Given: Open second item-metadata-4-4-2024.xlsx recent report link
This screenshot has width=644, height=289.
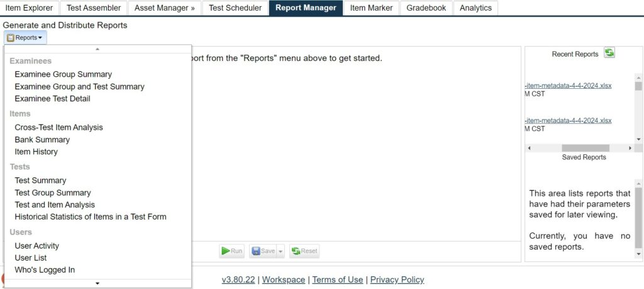Looking at the screenshot, I should pos(569,120).
